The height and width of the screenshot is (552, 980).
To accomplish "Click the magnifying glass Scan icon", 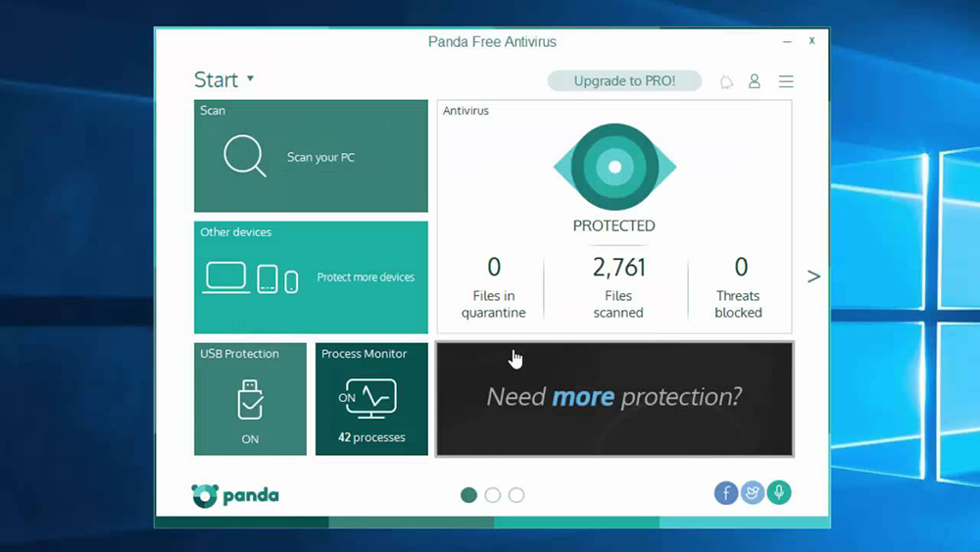I will pyautogui.click(x=244, y=156).
